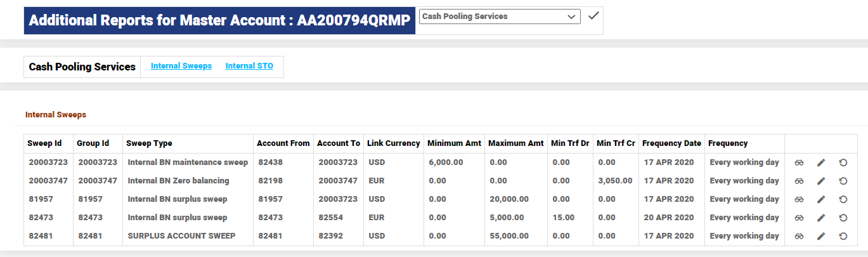Switch to Internal Sweeps tab
Image resolution: width=868 pixels, height=257 pixels.
coord(181,66)
